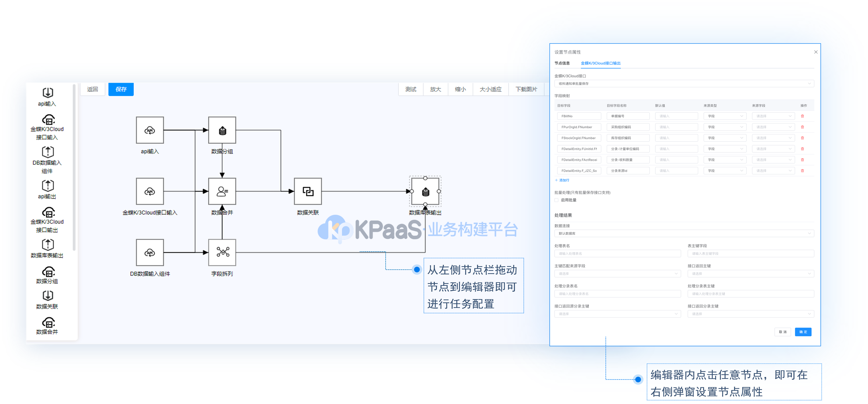Enable the 启用批量 checkbox
Screen dimensions: 868x404
pos(556,200)
